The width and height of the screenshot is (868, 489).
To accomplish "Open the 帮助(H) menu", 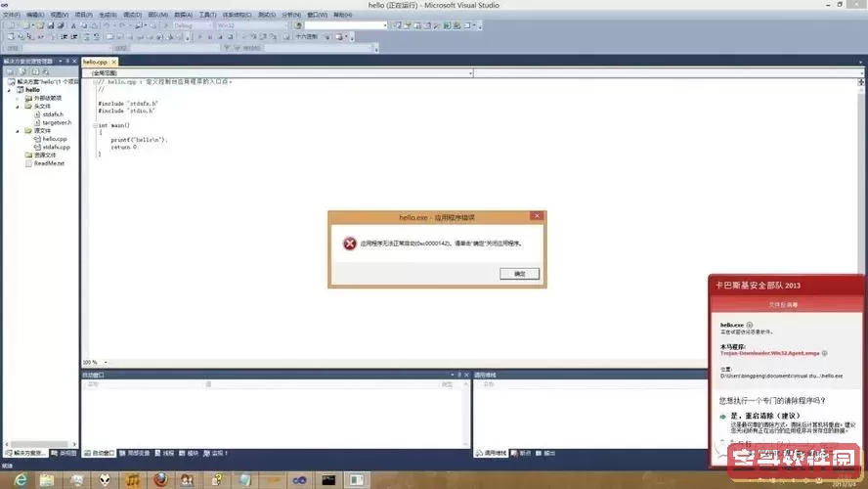I will (342, 15).
